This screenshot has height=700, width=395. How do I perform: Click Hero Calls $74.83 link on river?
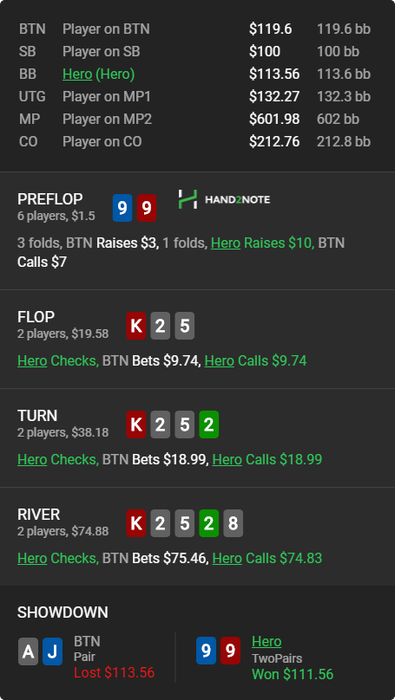tap(267, 558)
